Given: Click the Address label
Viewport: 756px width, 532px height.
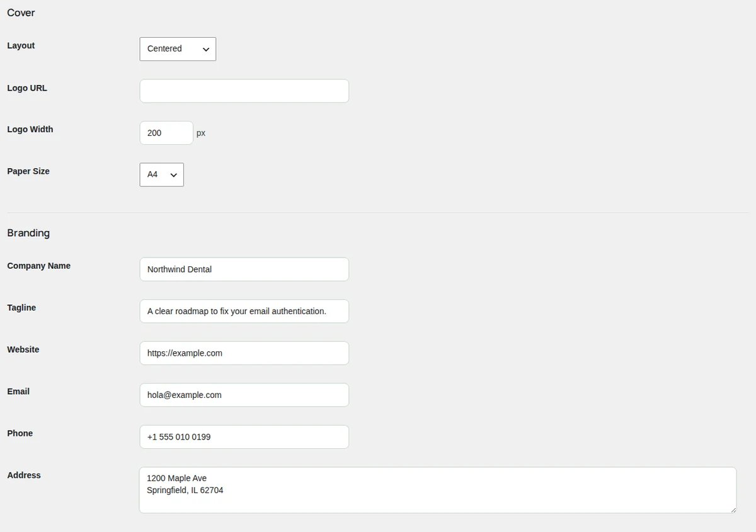Looking at the screenshot, I should pos(24,475).
